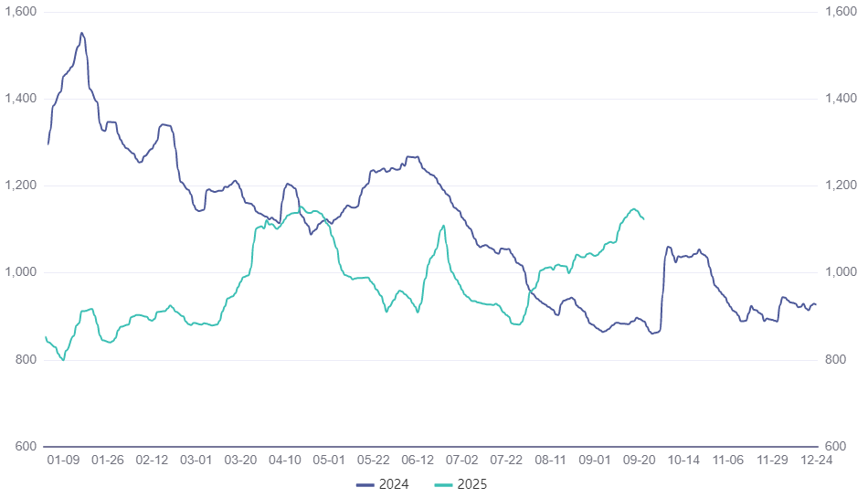Click the 06-12 x-axis tick label

click(x=418, y=461)
